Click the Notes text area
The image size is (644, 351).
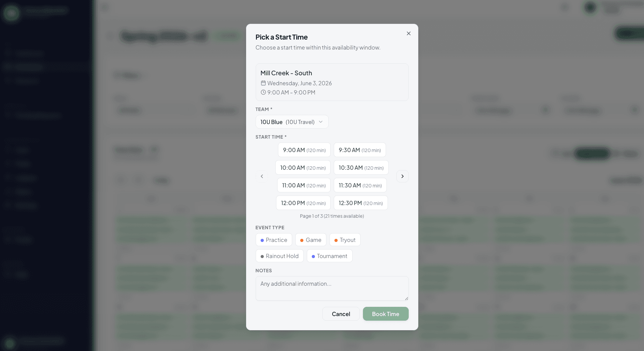(x=332, y=288)
